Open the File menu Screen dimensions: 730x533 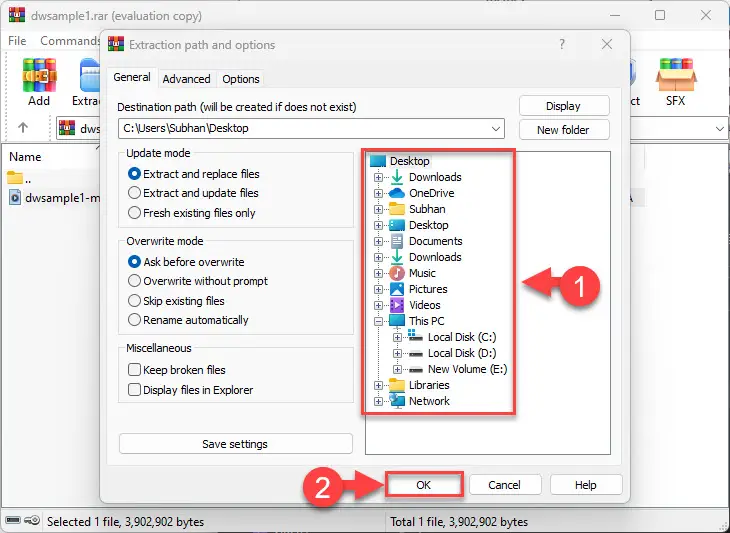tap(17, 41)
